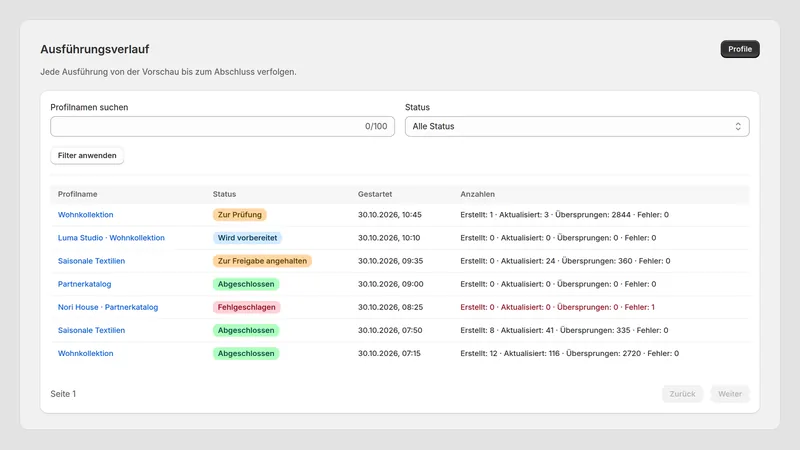
Task: Go to the next page with Weiter
Action: (730, 394)
